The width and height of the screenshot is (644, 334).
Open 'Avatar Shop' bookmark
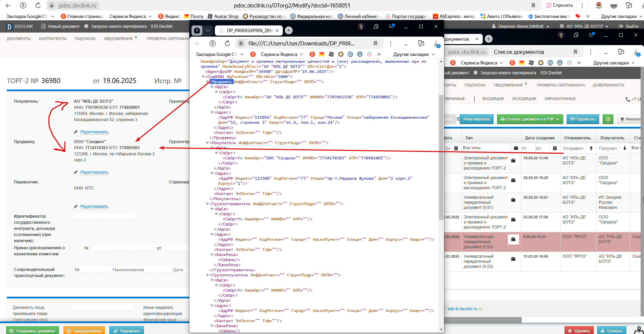[223, 16]
